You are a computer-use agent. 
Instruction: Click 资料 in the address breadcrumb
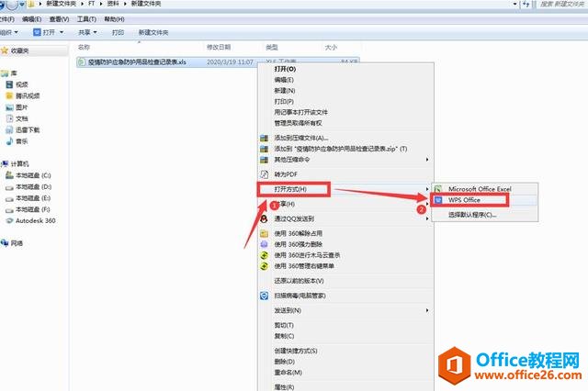pyautogui.click(x=113, y=4)
